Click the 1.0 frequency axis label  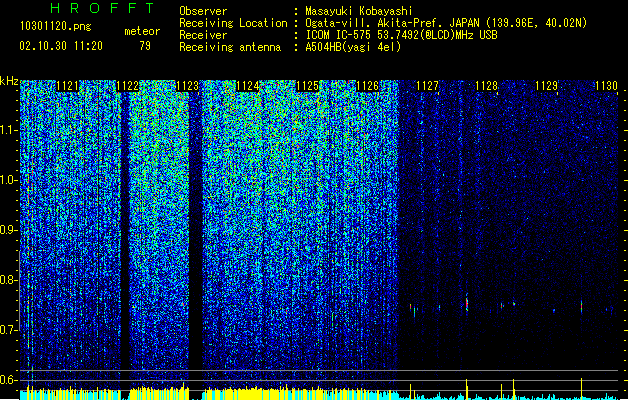(8, 180)
